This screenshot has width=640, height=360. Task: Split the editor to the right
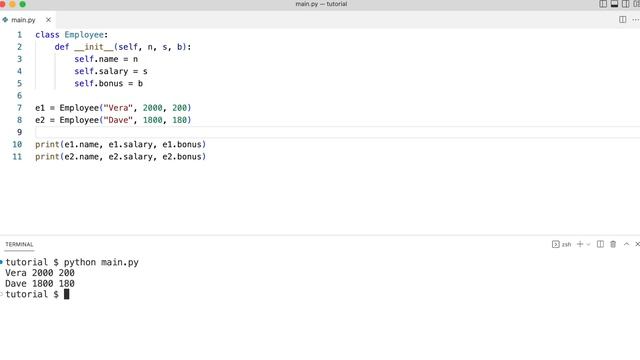622,20
